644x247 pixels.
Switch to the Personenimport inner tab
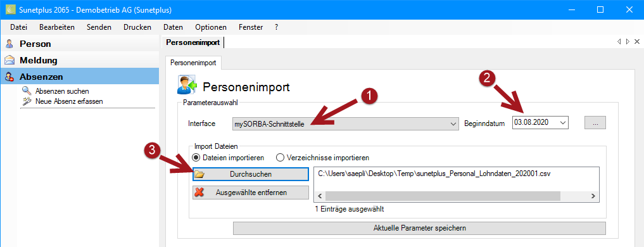tap(193, 63)
